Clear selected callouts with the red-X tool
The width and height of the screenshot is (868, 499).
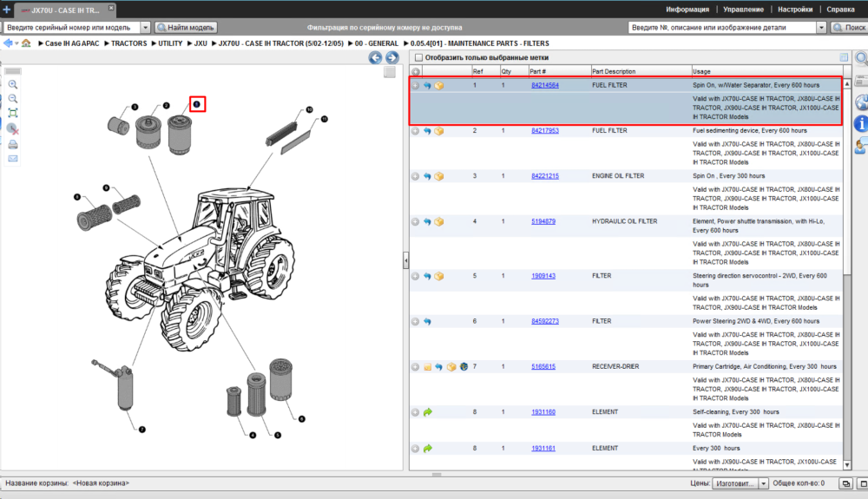(x=13, y=129)
